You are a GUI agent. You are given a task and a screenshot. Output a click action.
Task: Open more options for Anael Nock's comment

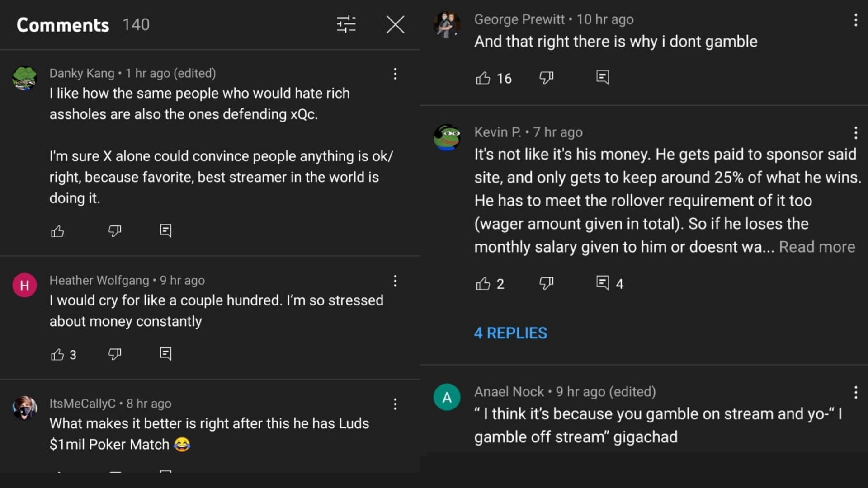tap(855, 392)
